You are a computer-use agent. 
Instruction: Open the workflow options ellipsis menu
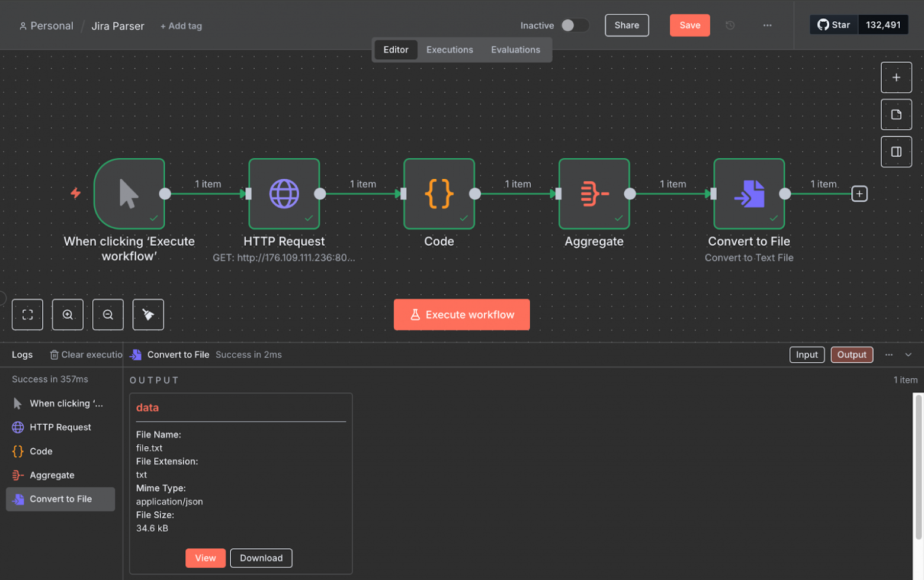click(767, 25)
